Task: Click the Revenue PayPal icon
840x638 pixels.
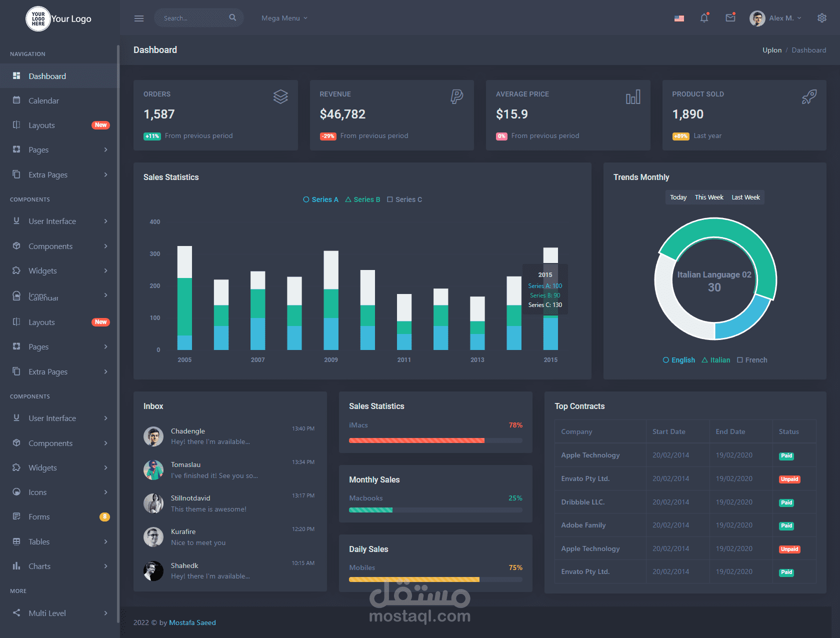Action: coord(456,96)
